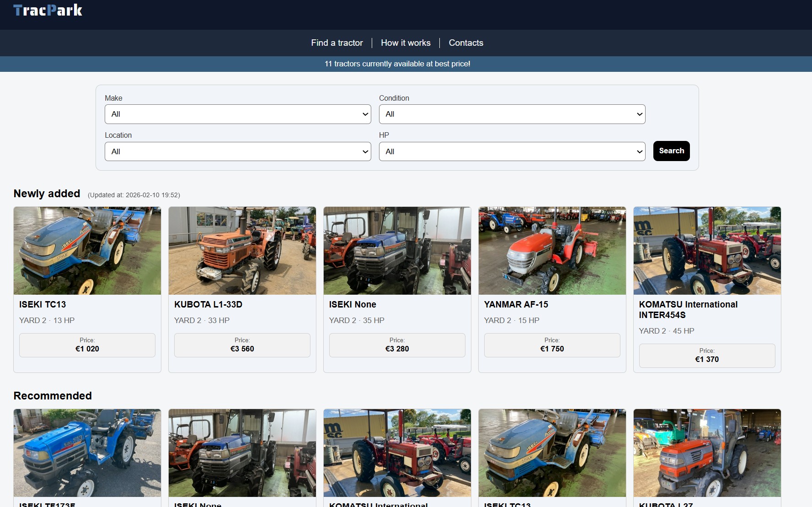Open first Recommended blue ISEKI tractor photo
812x507 pixels.
click(87, 453)
